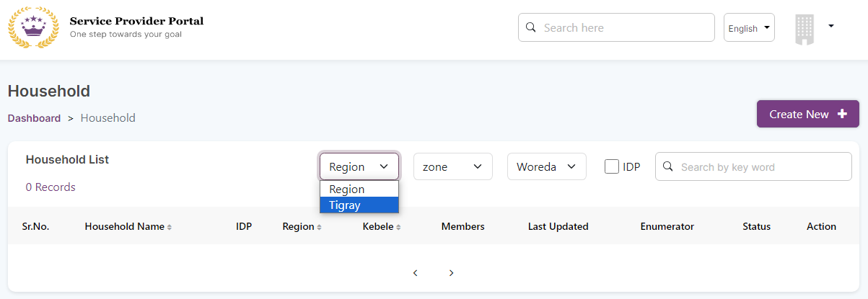Expand the zone filter dropdown
Viewport: 868px width, 299px height.
pos(452,166)
